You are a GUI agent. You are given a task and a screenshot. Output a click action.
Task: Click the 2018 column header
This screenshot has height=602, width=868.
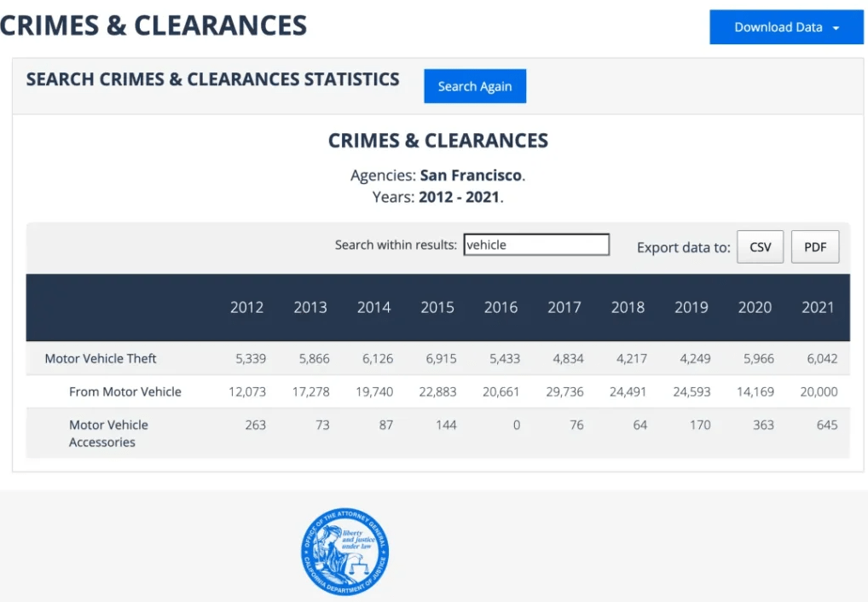click(628, 308)
